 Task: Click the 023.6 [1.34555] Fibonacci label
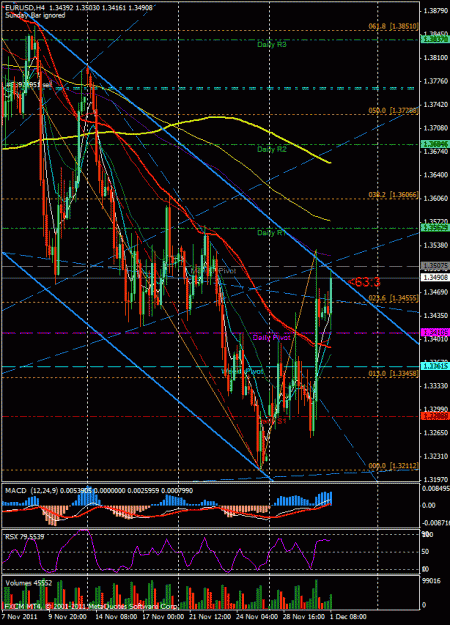[x=393, y=298]
